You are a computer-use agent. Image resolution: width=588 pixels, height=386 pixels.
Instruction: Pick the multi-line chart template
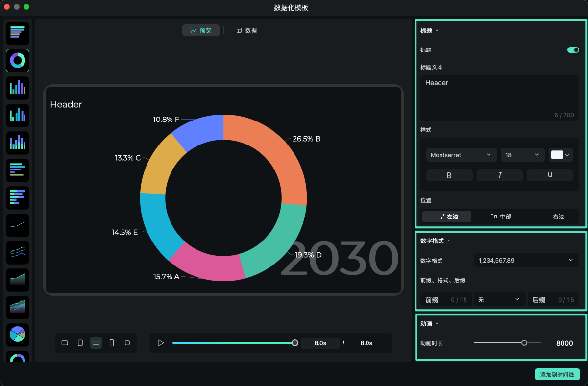[x=18, y=253]
